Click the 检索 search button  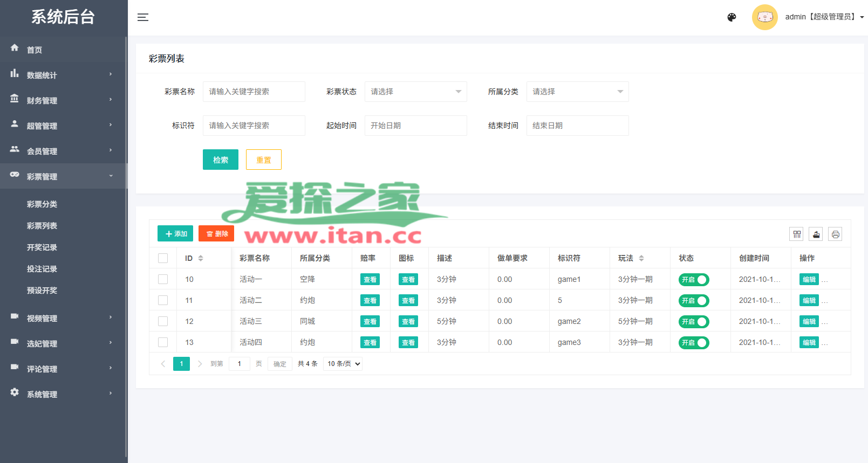point(220,160)
